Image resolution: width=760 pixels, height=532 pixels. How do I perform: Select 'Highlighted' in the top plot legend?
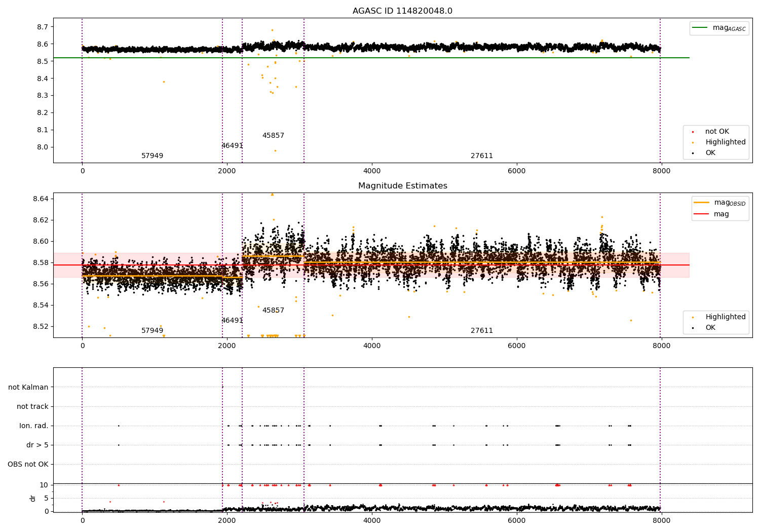[726, 142]
